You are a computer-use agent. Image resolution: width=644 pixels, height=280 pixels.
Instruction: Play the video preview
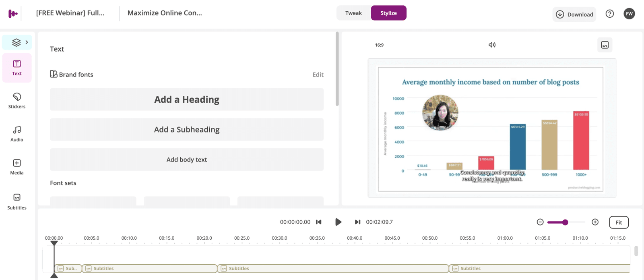pyautogui.click(x=338, y=222)
